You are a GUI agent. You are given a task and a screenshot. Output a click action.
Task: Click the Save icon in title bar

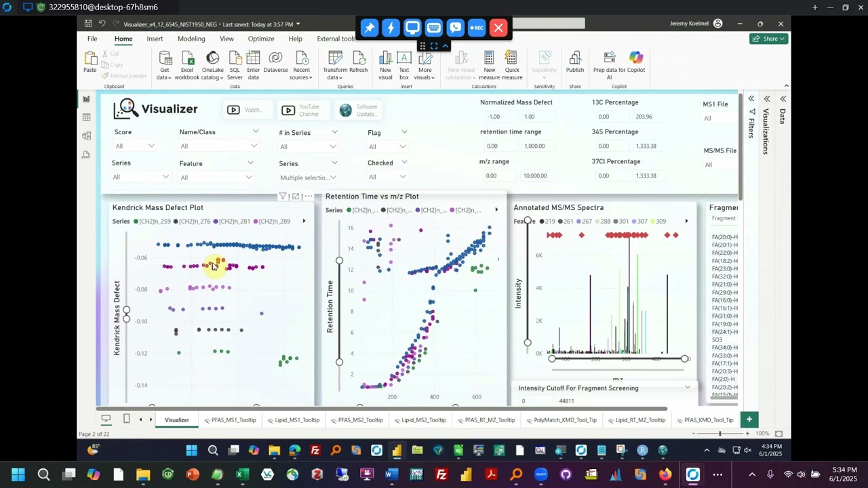point(88,24)
